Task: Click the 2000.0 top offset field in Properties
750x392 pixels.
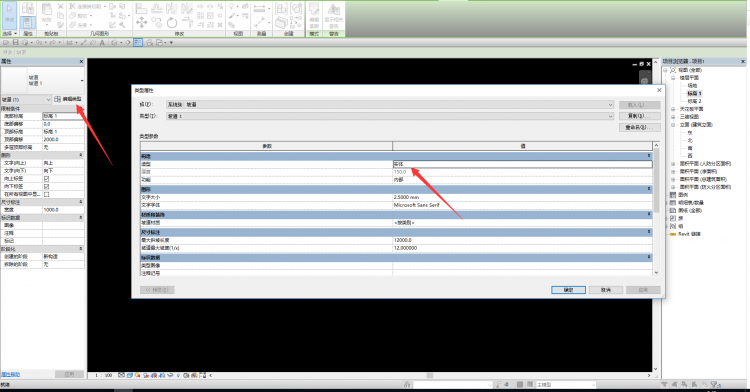Action: pyautogui.click(x=63, y=140)
